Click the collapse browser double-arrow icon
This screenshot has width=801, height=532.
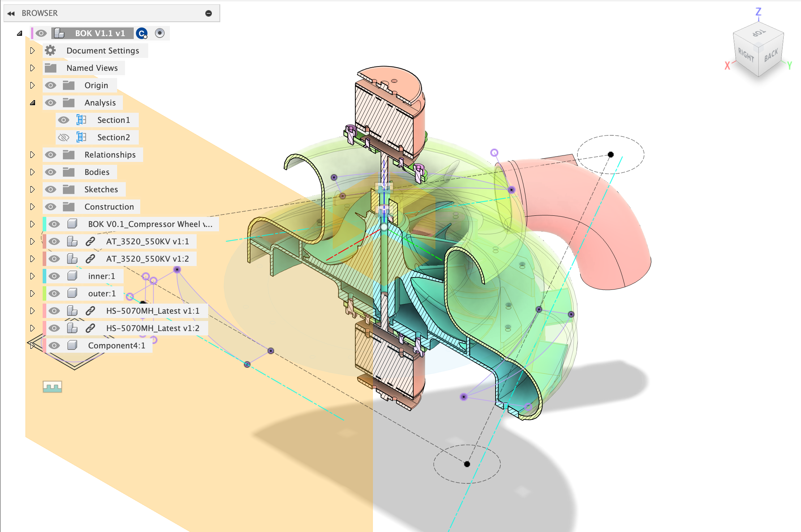coord(11,13)
